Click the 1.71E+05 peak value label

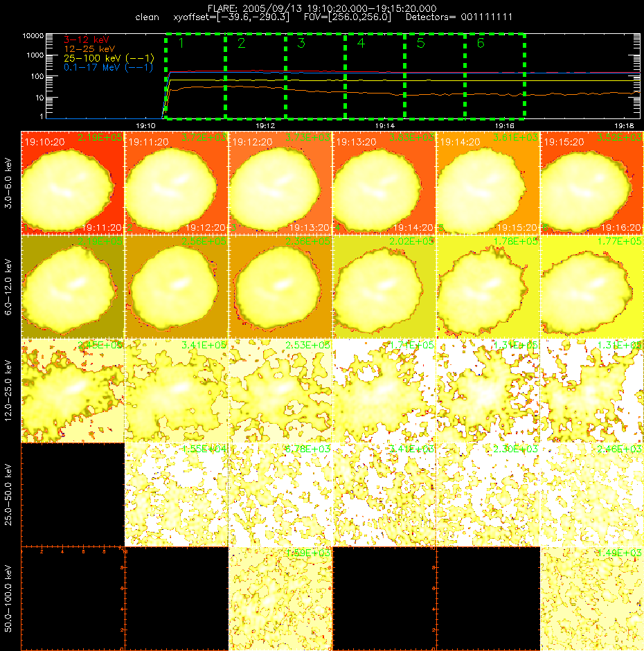[x=411, y=345]
